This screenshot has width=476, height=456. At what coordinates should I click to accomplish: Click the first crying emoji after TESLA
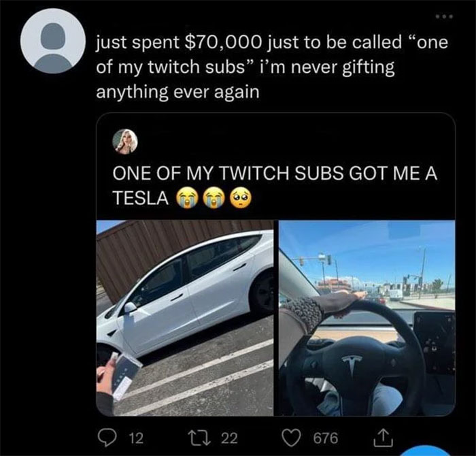click(x=187, y=198)
